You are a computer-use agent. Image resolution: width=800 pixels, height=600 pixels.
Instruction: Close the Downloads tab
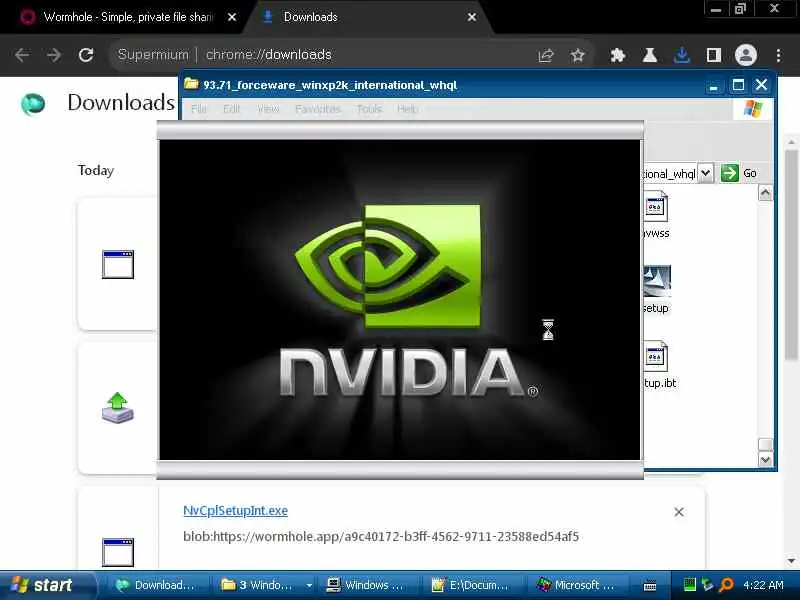point(472,17)
